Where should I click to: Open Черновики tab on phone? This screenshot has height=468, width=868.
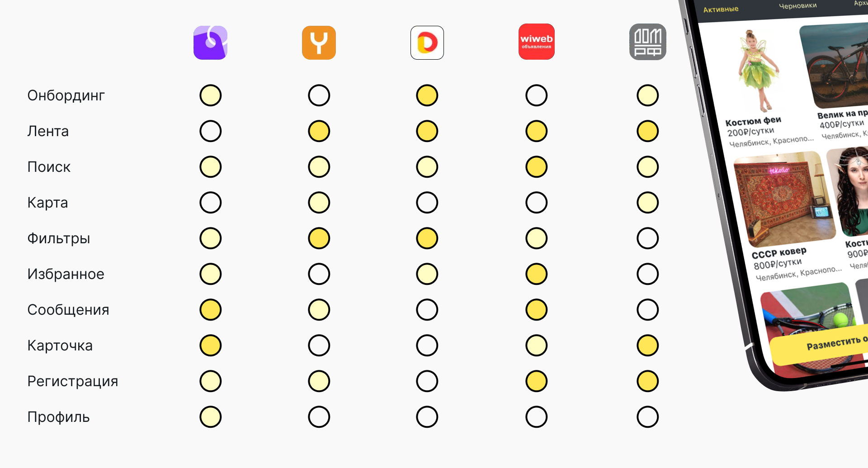[x=797, y=6]
